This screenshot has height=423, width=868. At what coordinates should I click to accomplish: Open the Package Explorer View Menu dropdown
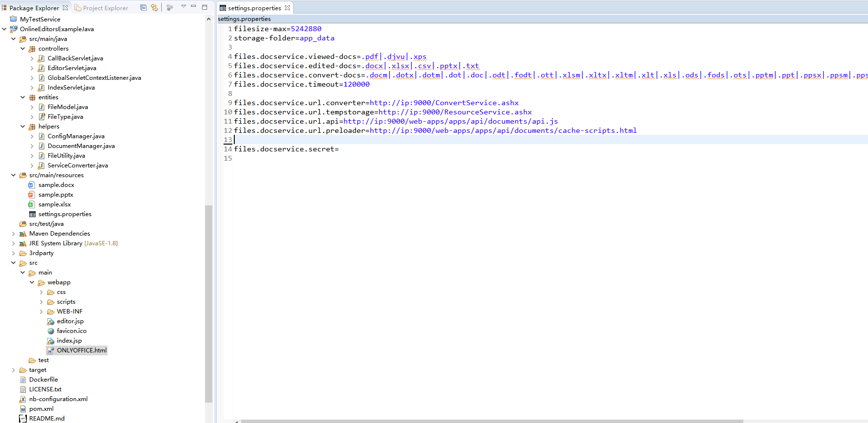(x=184, y=6)
